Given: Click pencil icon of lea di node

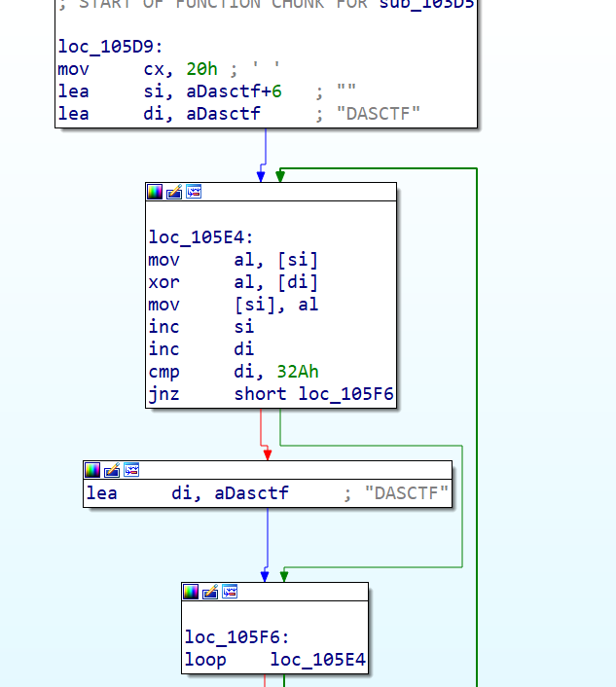Looking at the screenshot, I should pyautogui.click(x=112, y=470).
